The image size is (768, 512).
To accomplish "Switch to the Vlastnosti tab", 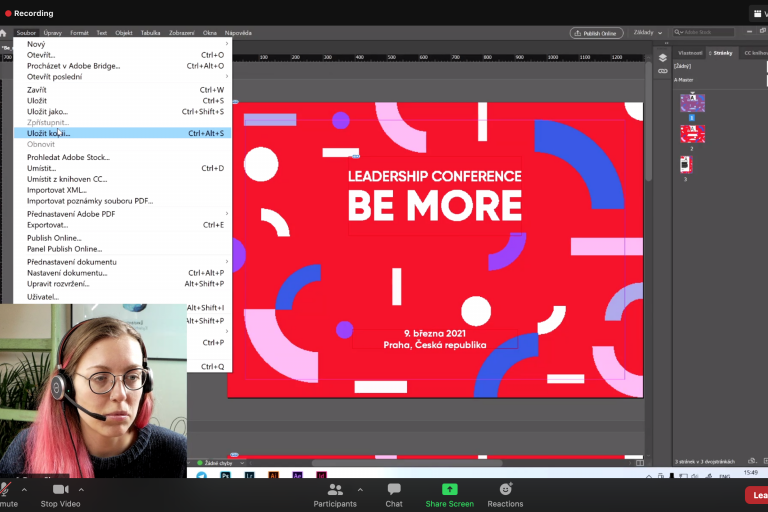I will click(690, 52).
